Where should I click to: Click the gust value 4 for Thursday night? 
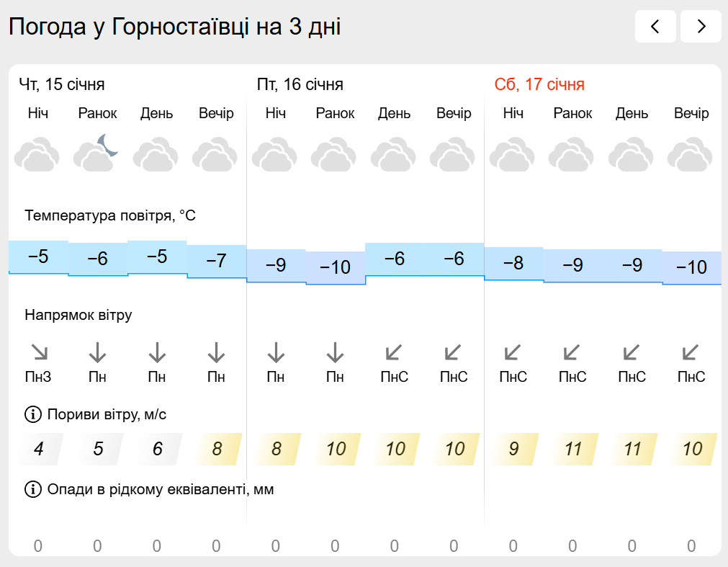(x=38, y=449)
